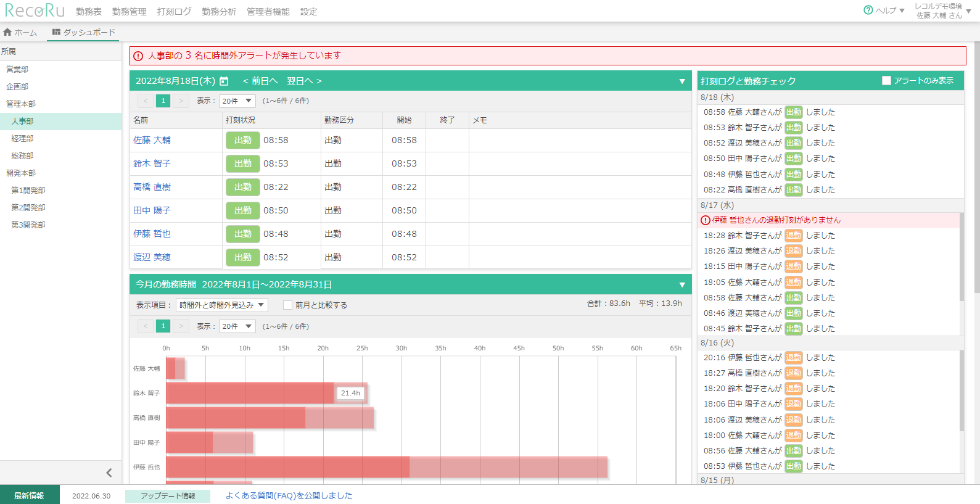The width and height of the screenshot is (980, 504).
Task: Select 経理部 in the department tree
Action: 22,139
